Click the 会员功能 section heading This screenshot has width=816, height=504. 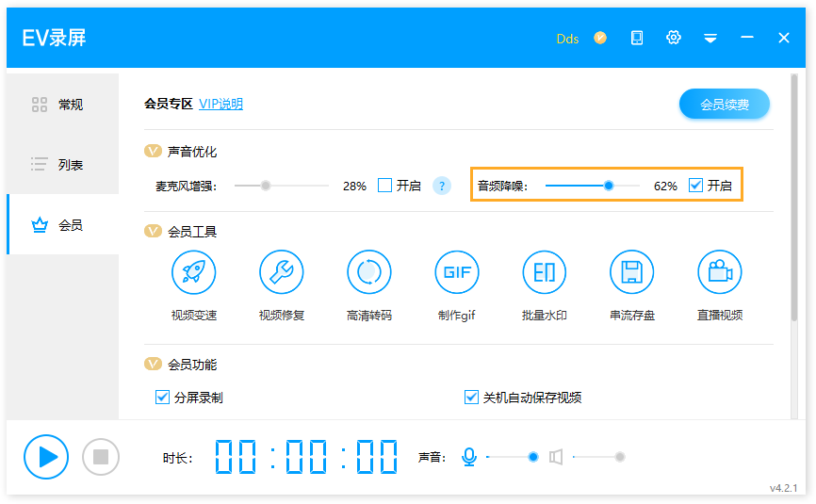pos(191,365)
